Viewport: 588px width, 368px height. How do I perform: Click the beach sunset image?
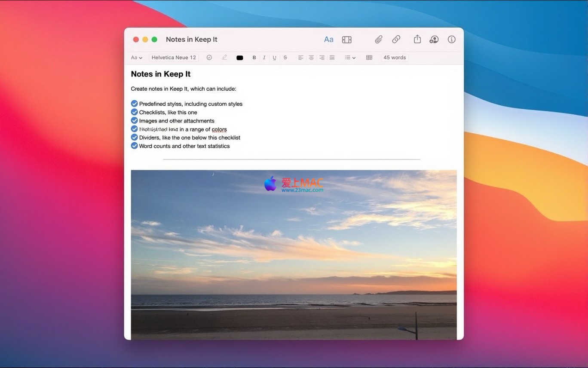(294, 255)
